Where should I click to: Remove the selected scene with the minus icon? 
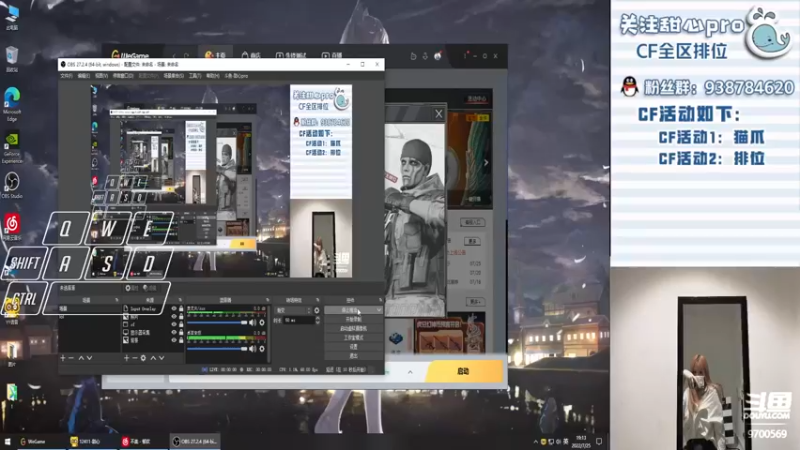pos(71,358)
